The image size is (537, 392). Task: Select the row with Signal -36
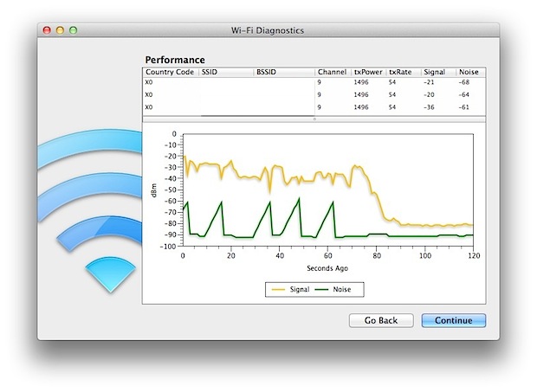[x=314, y=106]
